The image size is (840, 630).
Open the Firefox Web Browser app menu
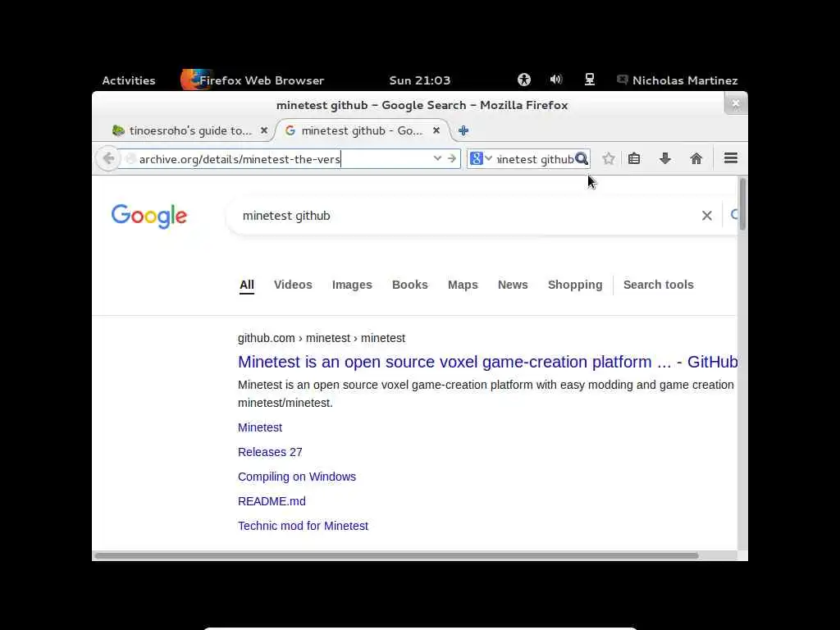253,80
